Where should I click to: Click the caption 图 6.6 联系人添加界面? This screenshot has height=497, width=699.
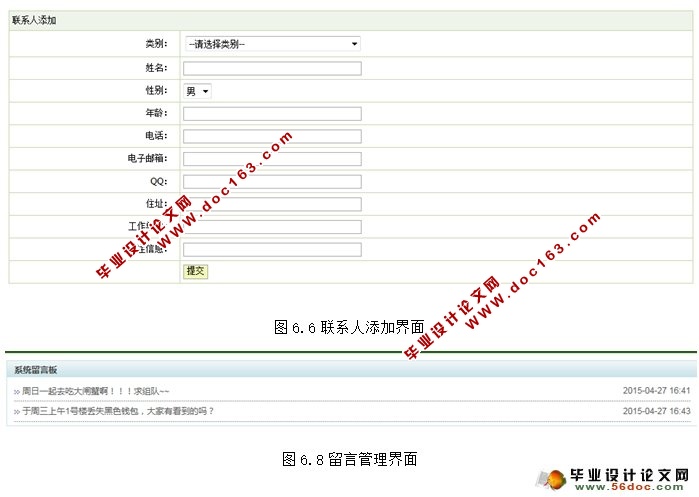[x=349, y=327]
